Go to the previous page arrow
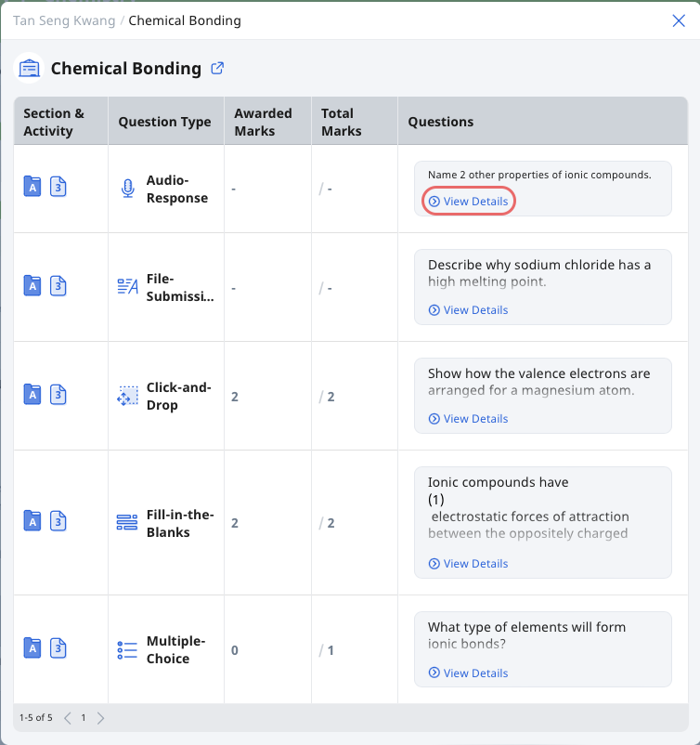Image resolution: width=700 pixels, height=745 pixels. click(68, 718)
